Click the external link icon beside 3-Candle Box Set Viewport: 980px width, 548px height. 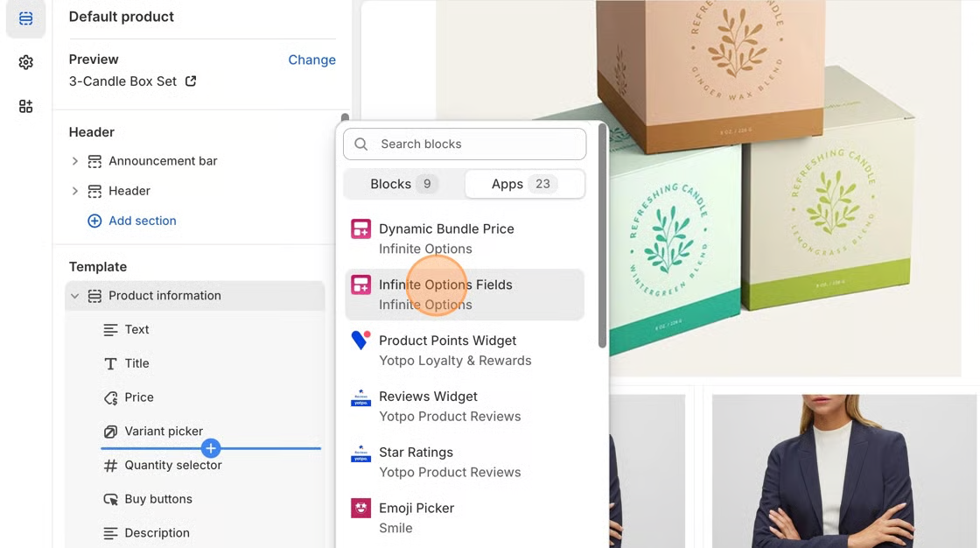(191, 81)
